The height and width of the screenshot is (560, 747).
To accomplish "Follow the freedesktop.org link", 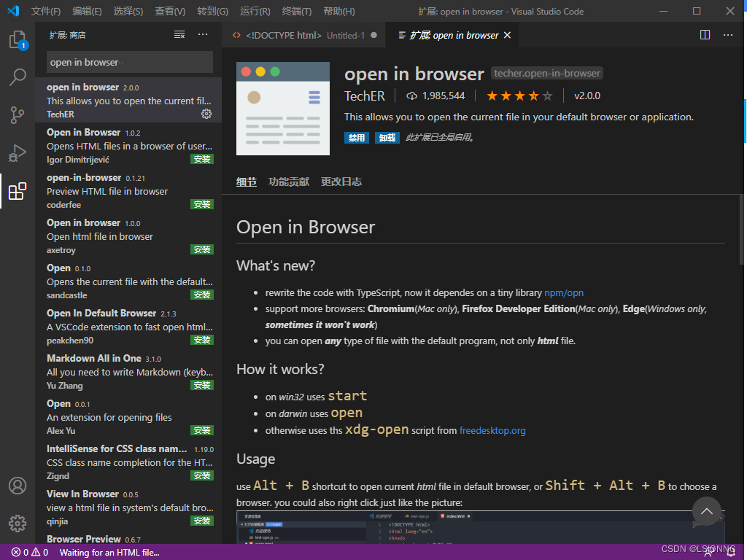I will tap(492, 430).
